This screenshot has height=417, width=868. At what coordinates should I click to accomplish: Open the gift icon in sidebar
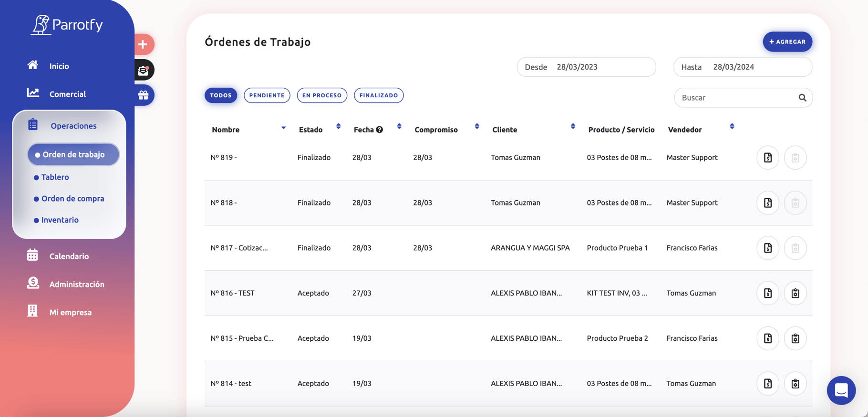click(x=143, y=95)
